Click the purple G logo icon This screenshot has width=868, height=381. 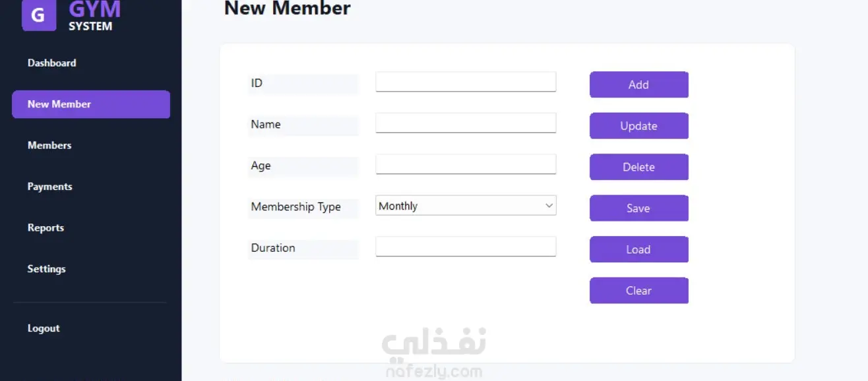point(39,15)
